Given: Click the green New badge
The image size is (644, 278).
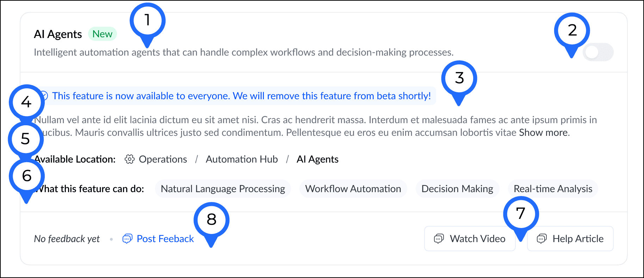Looking at the screenshot, I should [102, 34].
